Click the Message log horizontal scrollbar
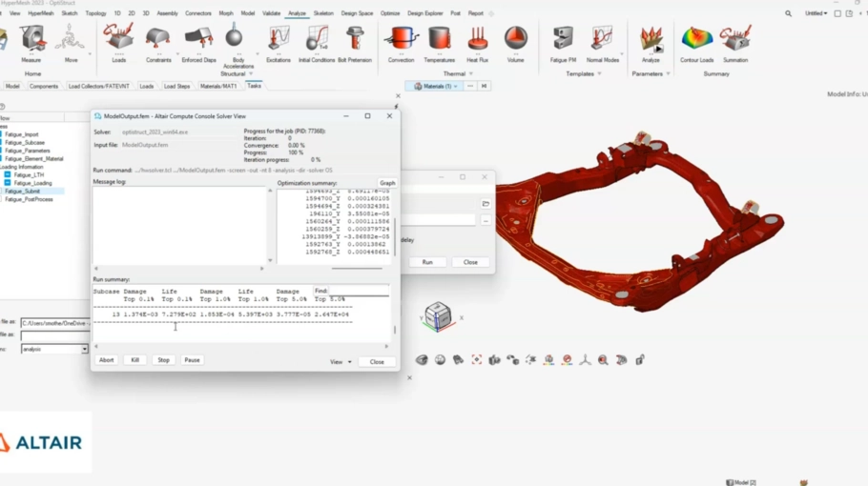Image resolution: width=868 pixels, height=486 pixels. point(178,269)
